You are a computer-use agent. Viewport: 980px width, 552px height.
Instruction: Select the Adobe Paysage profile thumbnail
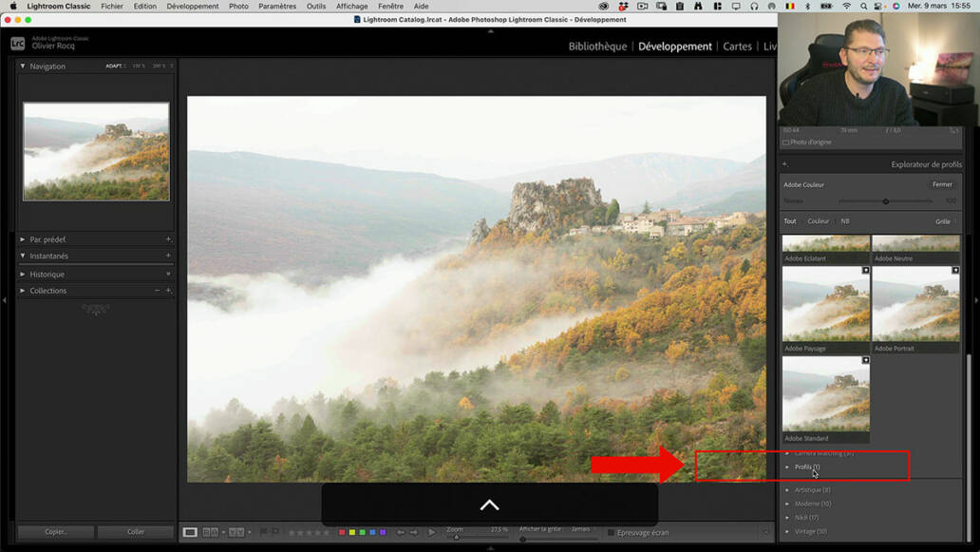(x=825, y=304)
